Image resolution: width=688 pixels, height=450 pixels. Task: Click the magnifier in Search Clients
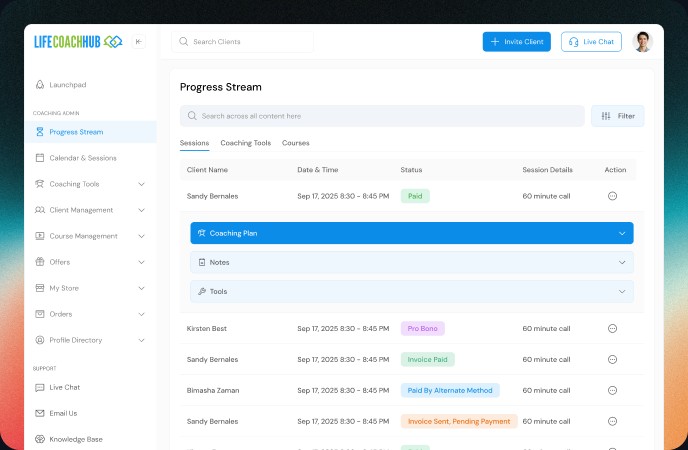[183, 42]
